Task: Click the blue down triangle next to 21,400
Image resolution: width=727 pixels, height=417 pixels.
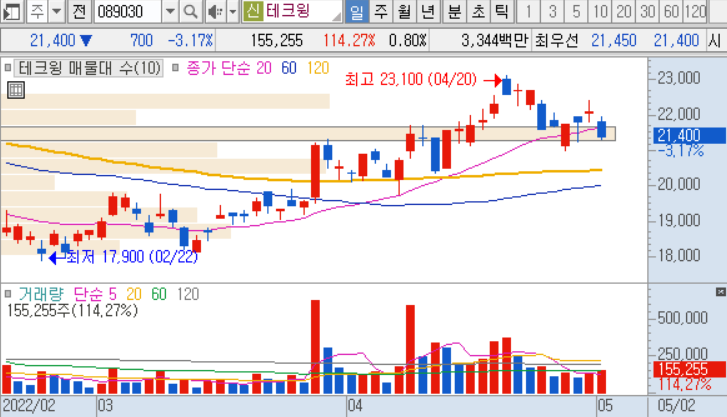Action: pos(86,41)
